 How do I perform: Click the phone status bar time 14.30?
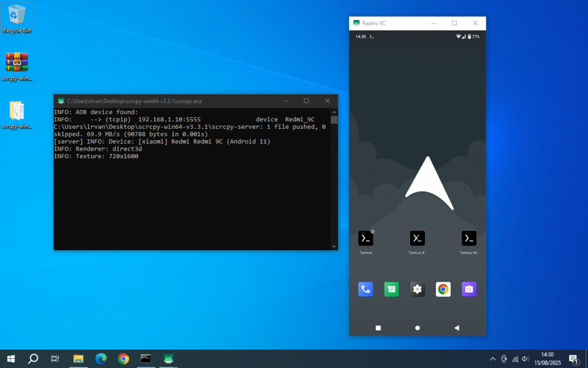click(361, 37)
